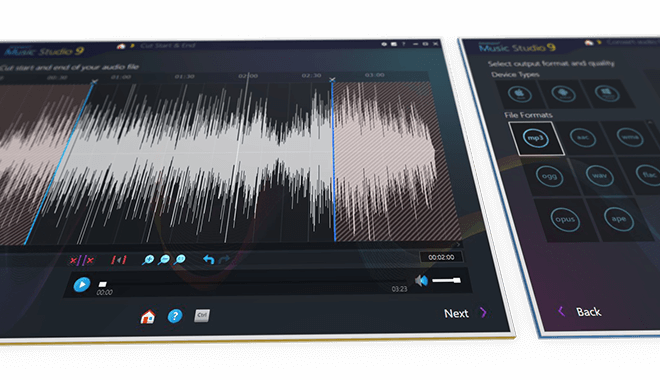Screen dimensions: 660x380
Task: Redo the edit
Action: click(x=224, y=259)
